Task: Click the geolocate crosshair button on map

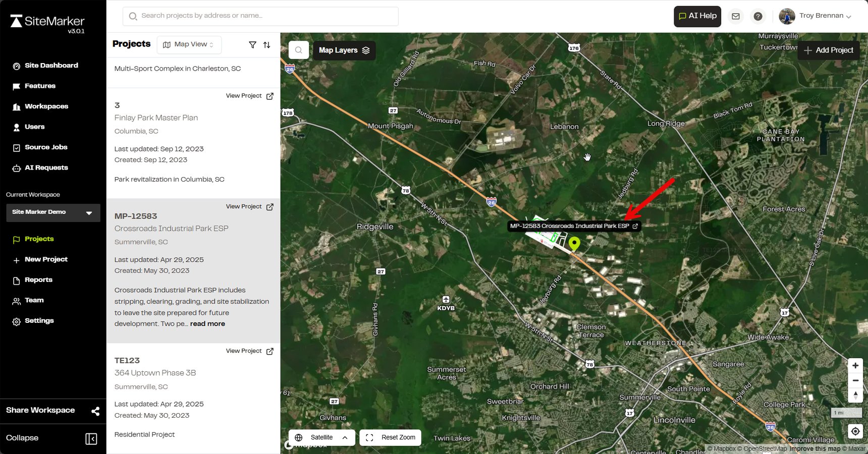Action: click(x=855, y=431)
